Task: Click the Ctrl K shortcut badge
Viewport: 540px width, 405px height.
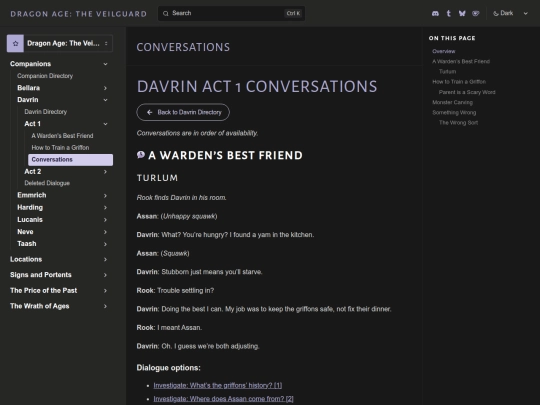Action: (293, 13)
